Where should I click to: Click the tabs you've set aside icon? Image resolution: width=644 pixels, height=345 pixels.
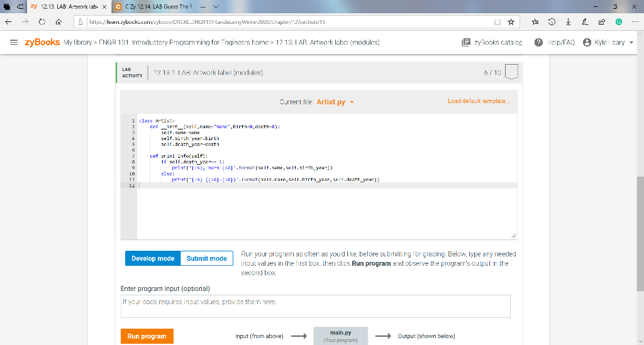pyautogui.click(x=6, y=6)
